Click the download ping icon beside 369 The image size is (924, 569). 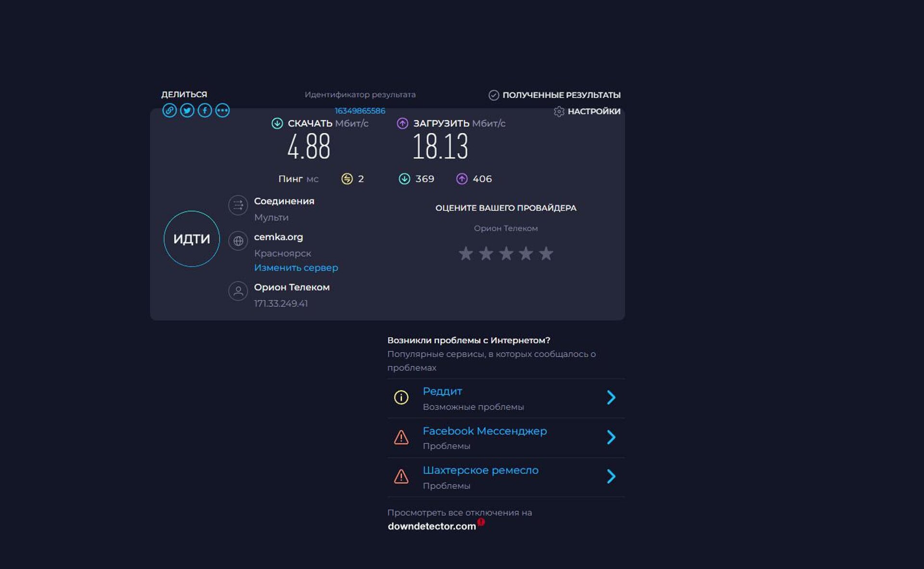(405, 179)
